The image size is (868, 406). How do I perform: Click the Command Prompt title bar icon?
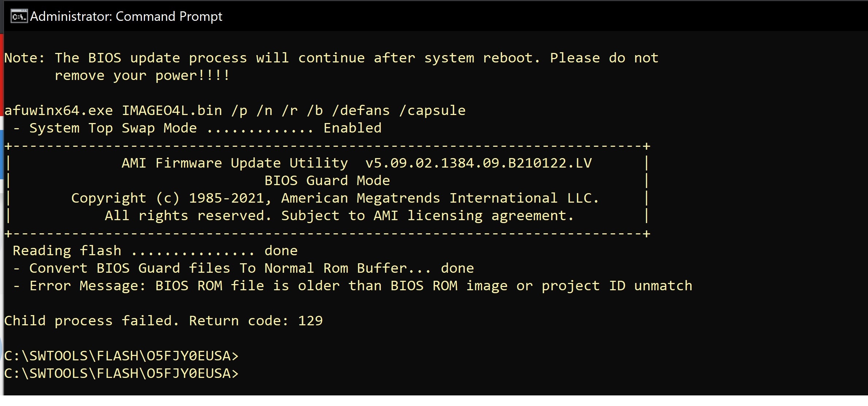[19, 16]
